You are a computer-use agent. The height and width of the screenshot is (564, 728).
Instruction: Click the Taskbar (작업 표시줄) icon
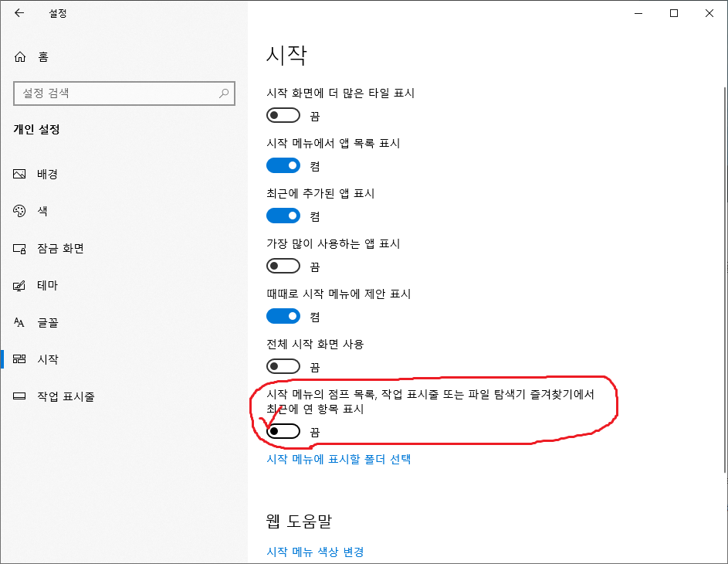click(x=20, y=396)
